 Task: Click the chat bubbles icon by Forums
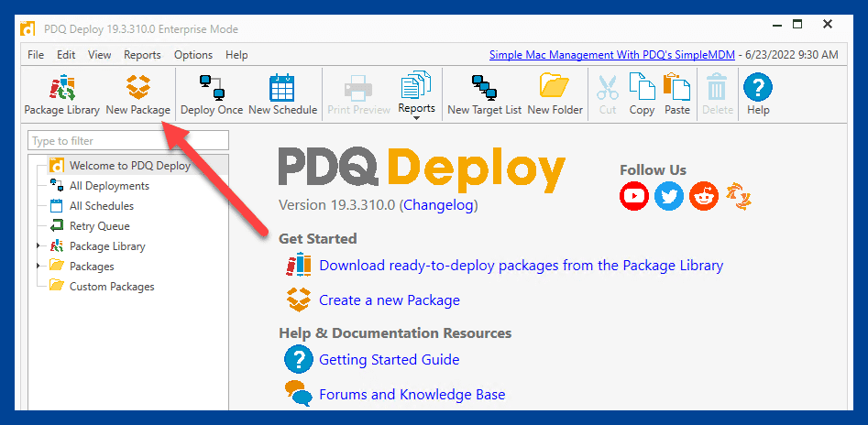coord(299,394)
